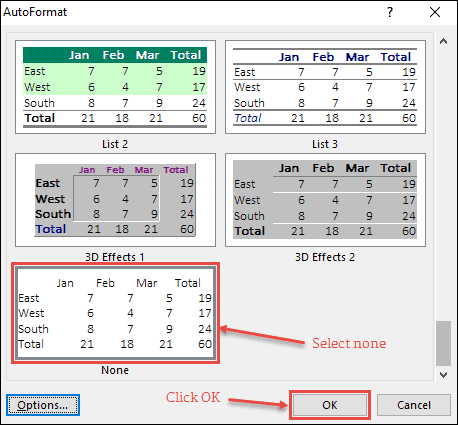Choose the 3D Effects 1 format preview
The height and width of the screenshot is (425, 458).
pos(115,200)
